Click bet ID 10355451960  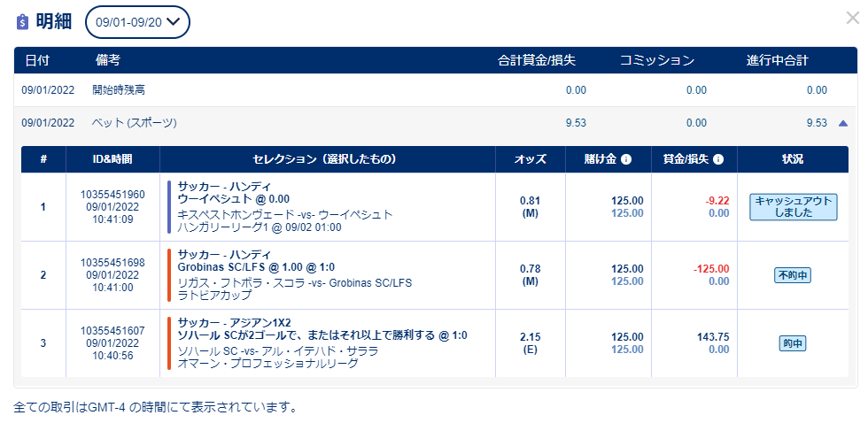click(x=112, y=195)
